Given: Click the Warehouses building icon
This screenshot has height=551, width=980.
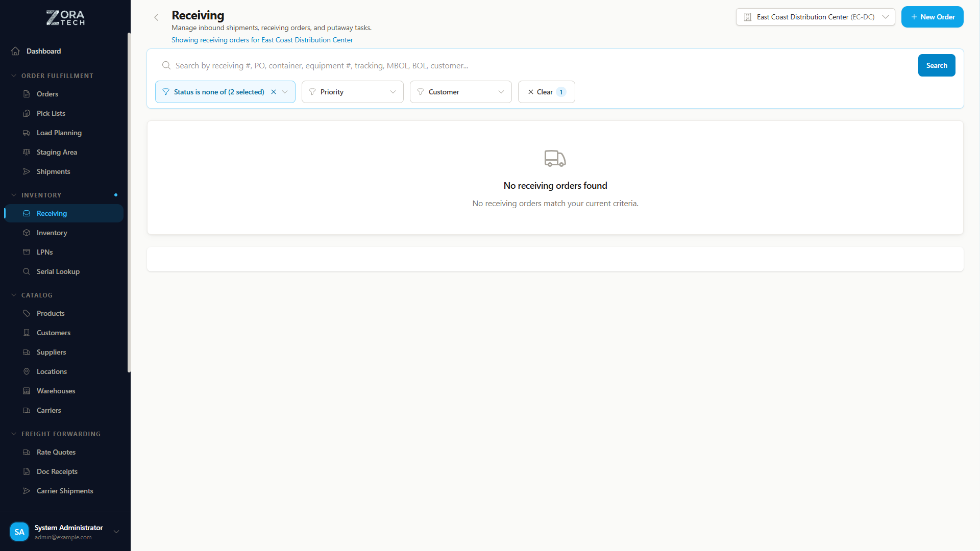Looking at the screenshot, I should pos(27,391).
